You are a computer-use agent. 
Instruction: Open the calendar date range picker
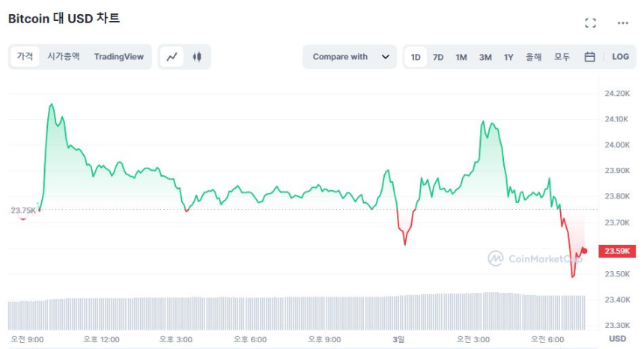[589, 57]
